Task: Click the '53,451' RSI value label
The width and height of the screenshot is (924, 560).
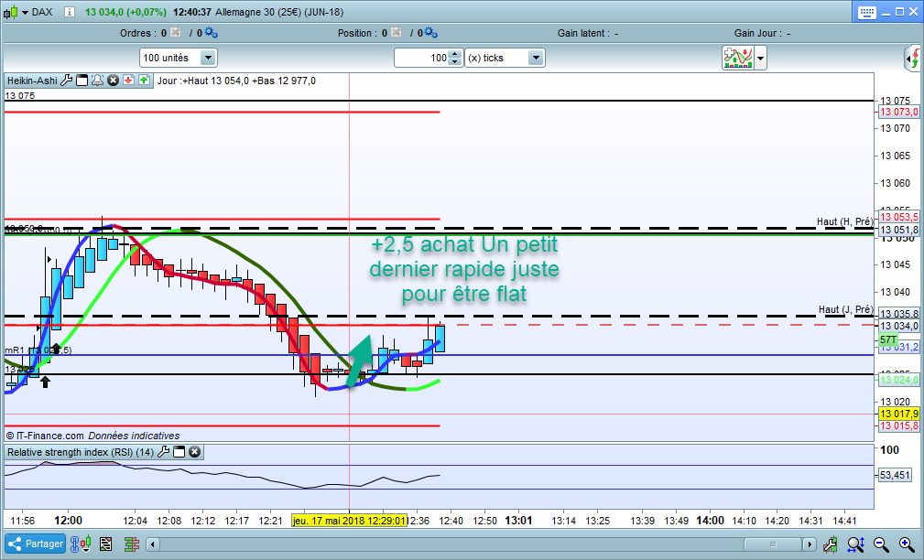Action: coord(895,475)
